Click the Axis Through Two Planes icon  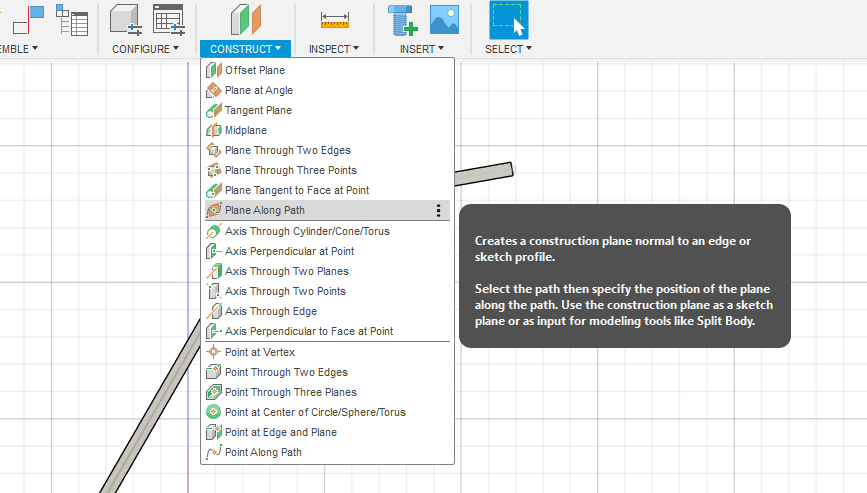(x=214, y=271)
